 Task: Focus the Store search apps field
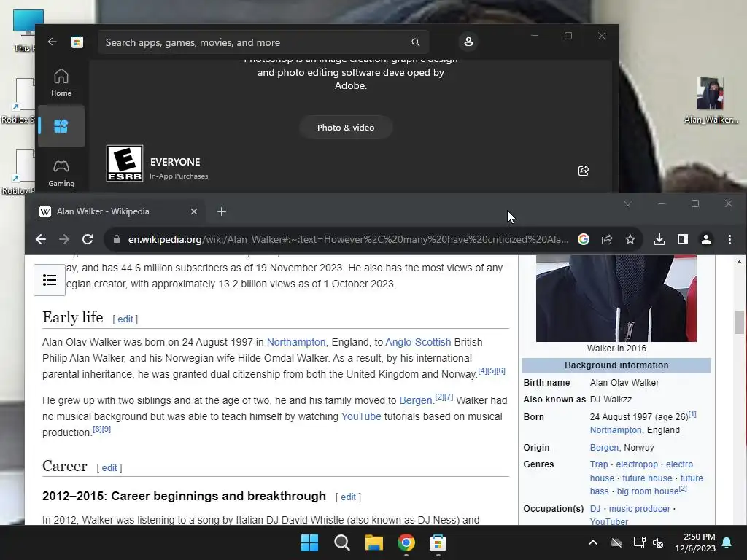263,42
